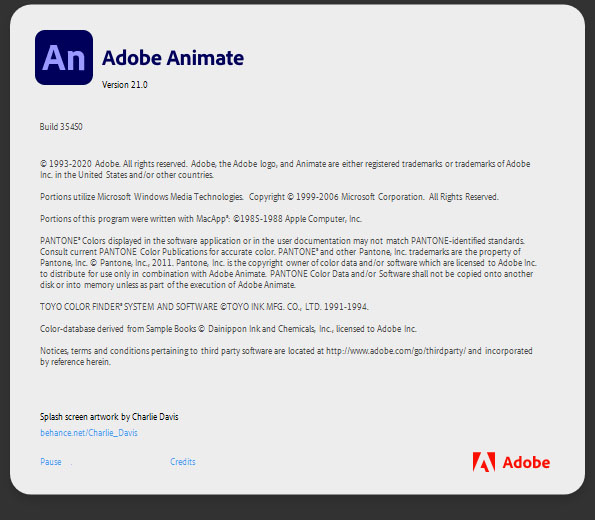Click the PANTONE Colors notice paragraph

point(288,263)
